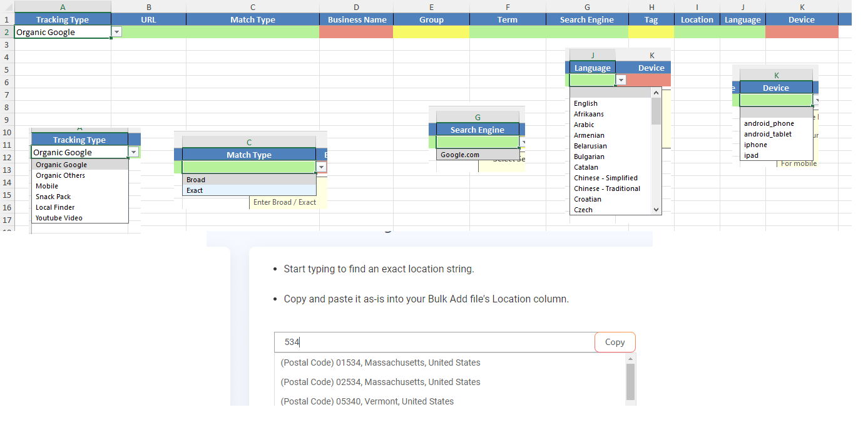Click row 2 header number
This screenshot has width=868, height=427.
[7, 32]
